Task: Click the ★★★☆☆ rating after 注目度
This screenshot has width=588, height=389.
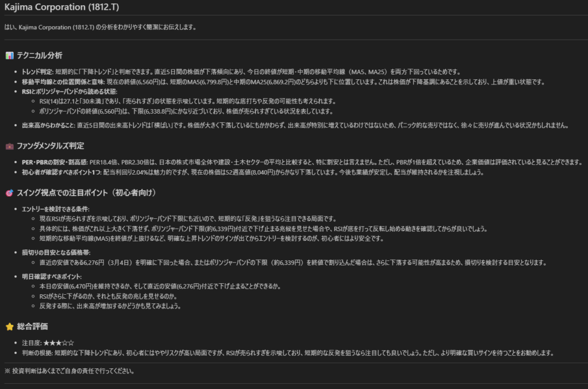Action: pos(58,342)
